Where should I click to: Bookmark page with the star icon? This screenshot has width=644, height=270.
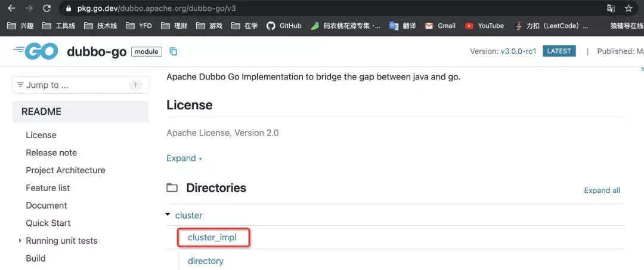pyautogui.click(x=628, y=8)
